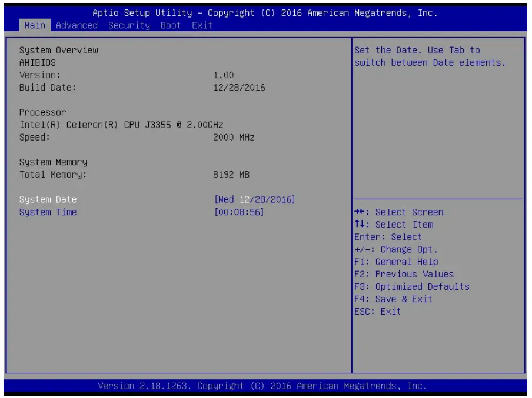Select the System Date setting label
This screenshot has height=398, width=532.
tap(48, 199)
